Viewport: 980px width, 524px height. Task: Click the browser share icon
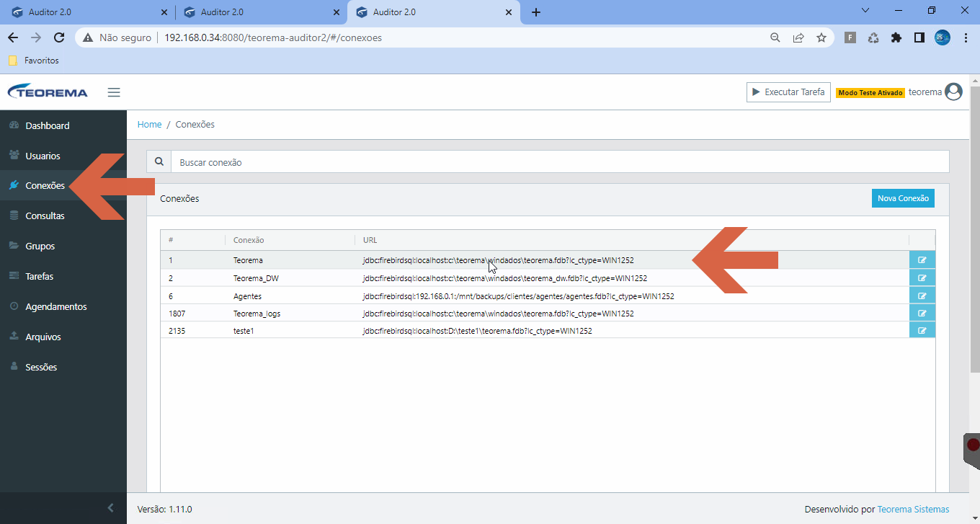pyautogui.click(x=798, y=37)
